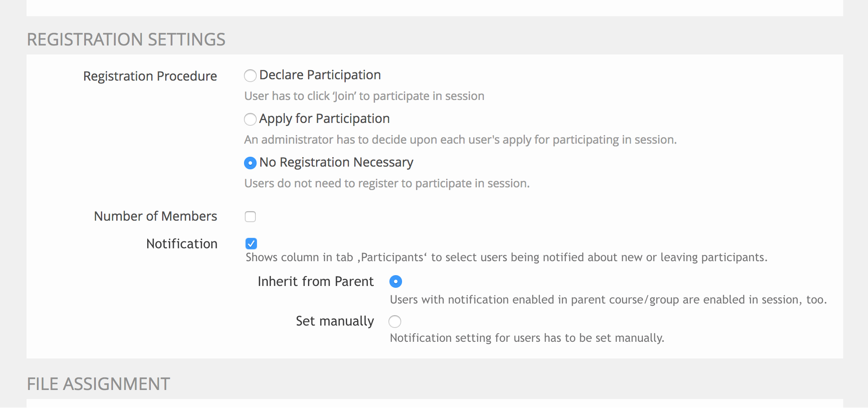Uncheck the Notification checkbox
This screenshot has width=868, height=408.
tap(251, 244)
